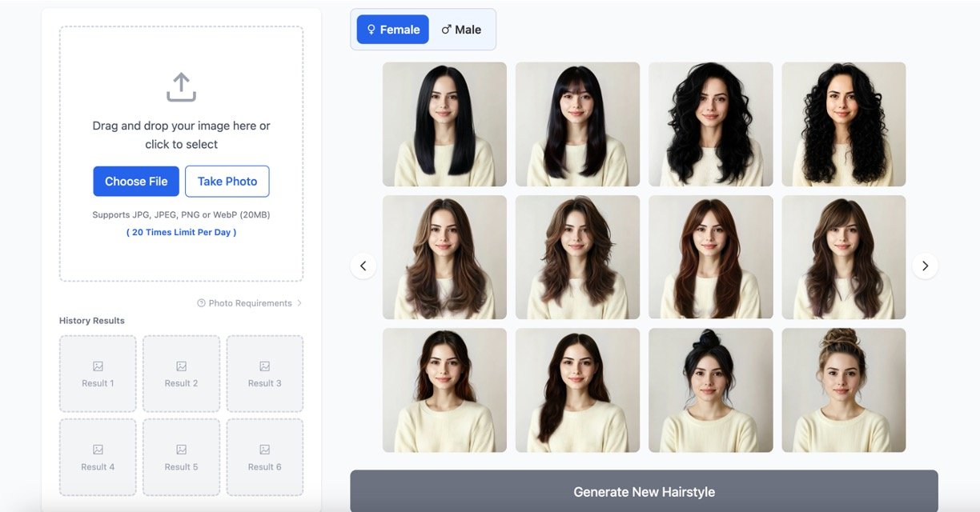Click the Generate New Hairstyle button
The width and height of the screenshot is (980, 512).
point(644,491)
